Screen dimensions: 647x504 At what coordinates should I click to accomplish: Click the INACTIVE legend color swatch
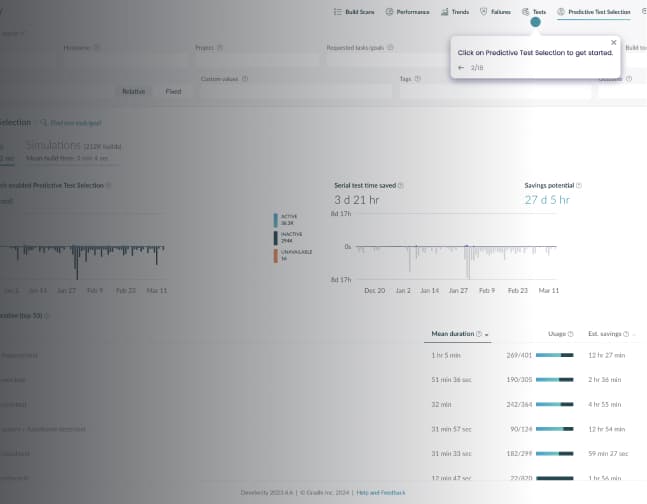[x=276, y=238]
